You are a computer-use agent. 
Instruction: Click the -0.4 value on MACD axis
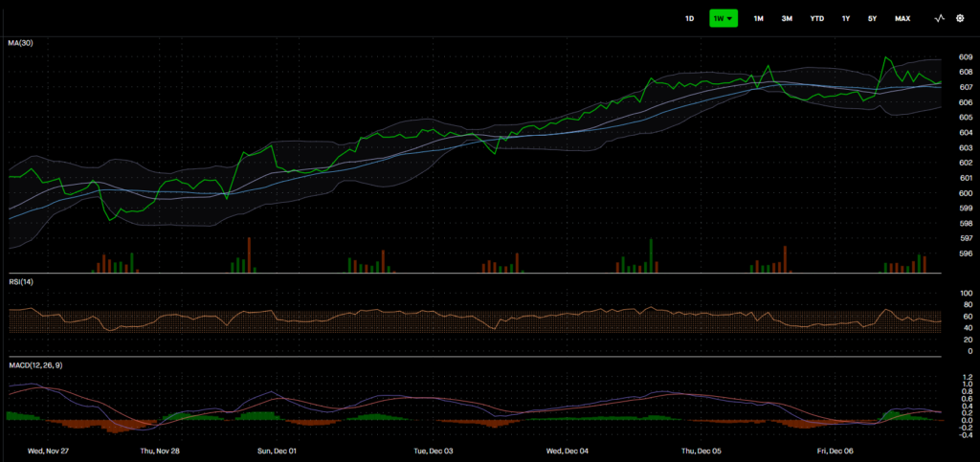[x=966, y=435]
